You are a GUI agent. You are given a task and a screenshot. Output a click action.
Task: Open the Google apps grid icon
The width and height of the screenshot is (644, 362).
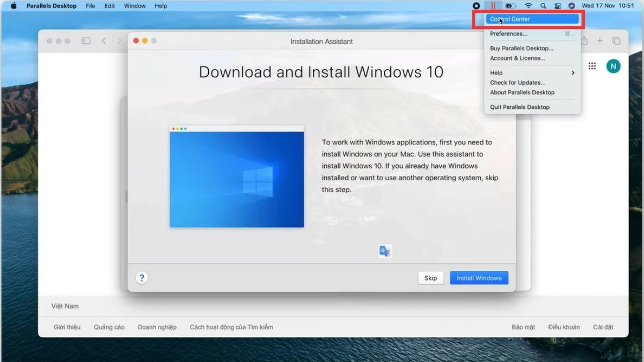click(592, 66)
